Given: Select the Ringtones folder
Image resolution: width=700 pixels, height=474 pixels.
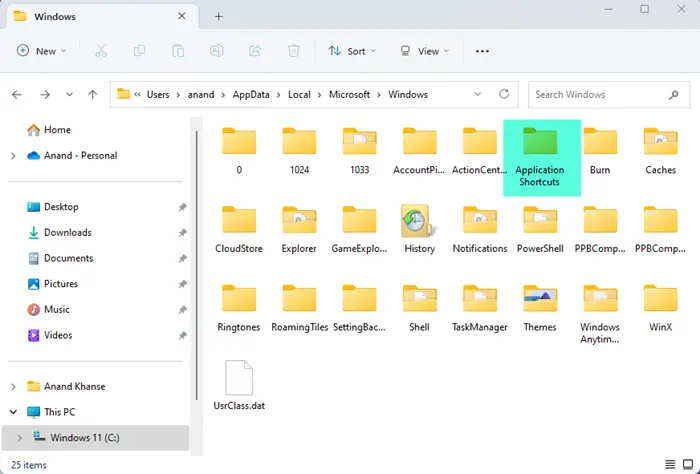Looking at the screenshot, I should [x=239, y=308].
